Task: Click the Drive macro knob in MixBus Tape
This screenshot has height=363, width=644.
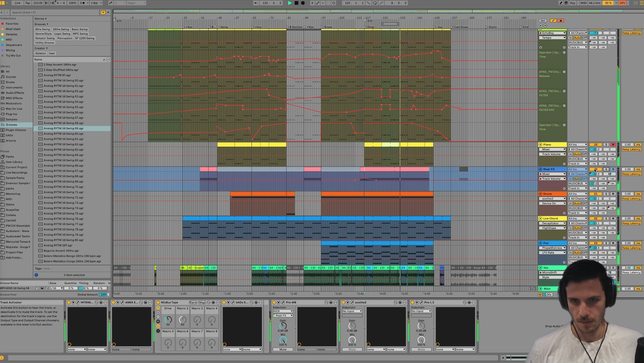Action: (x=168, y=320)
